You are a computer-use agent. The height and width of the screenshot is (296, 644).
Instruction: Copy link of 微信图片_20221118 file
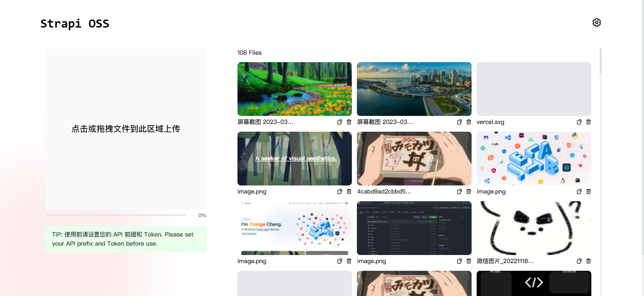click(x=579, y=261)
